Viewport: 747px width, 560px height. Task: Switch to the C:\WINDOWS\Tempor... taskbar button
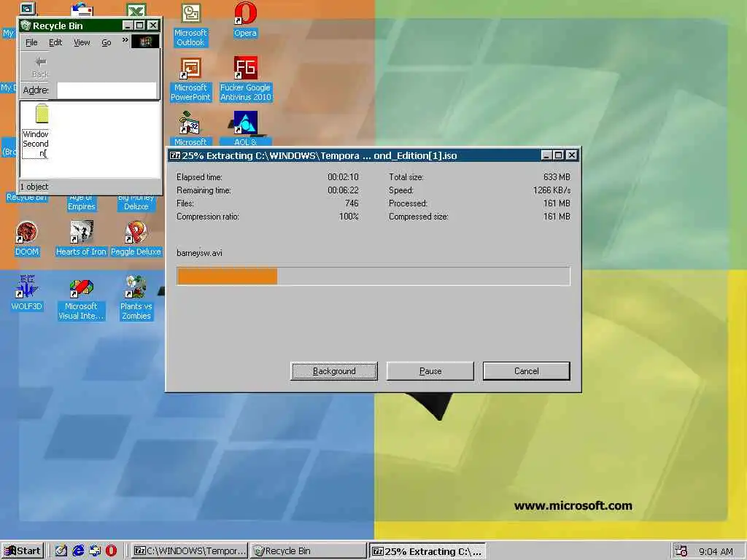[x=190, y=551]
